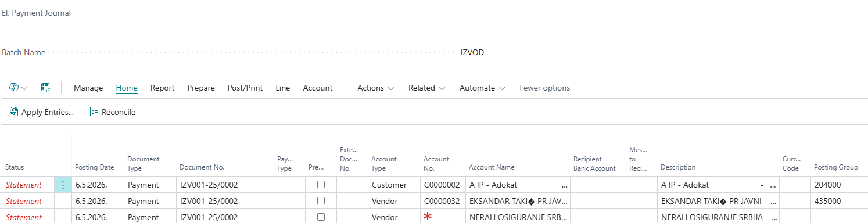The image size is (868, 223).
Task: Open the Report tab
Action: pos(163,88)
